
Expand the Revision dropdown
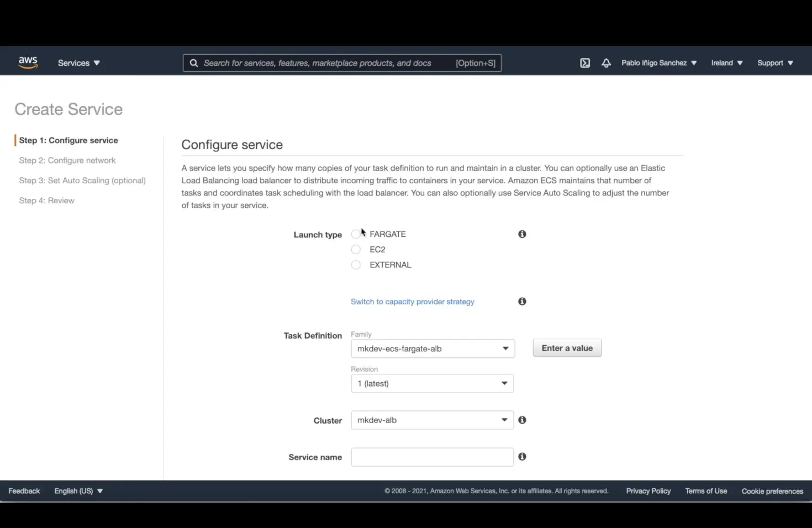coord(433,383)
